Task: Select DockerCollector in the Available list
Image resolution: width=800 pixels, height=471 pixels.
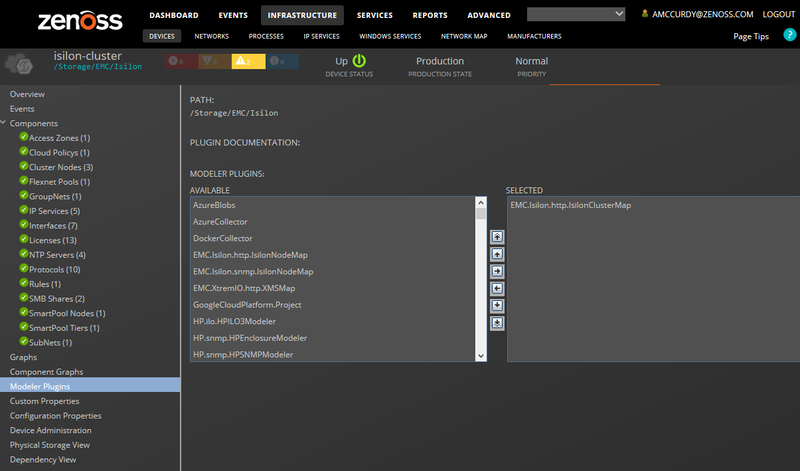Action: 333,238
